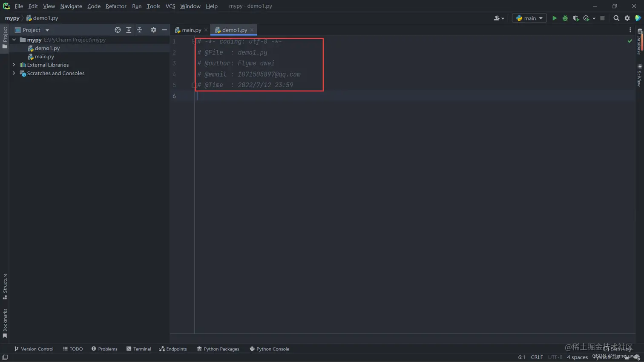
Task: Close the main.py editor tab
Action: [206, 30]
